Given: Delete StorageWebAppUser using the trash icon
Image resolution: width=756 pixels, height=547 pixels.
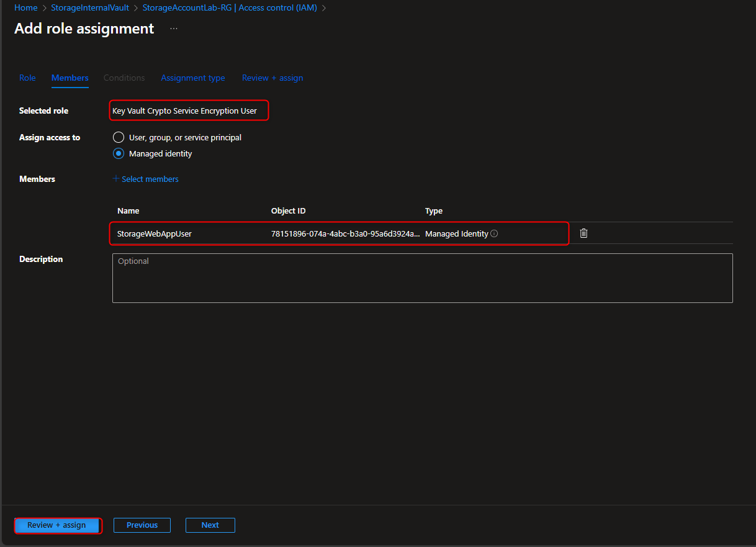Looking at the screenshot, I should [x=583, y=233].
